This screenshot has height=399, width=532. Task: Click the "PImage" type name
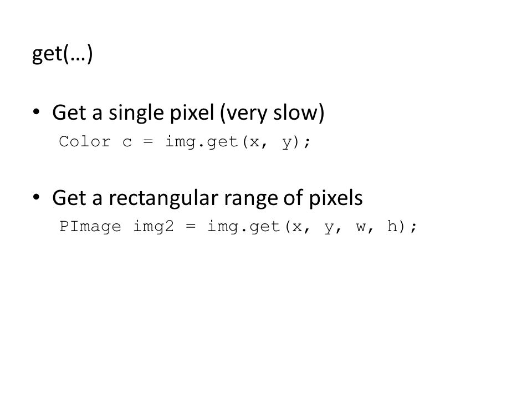click(x=90, y=227)
